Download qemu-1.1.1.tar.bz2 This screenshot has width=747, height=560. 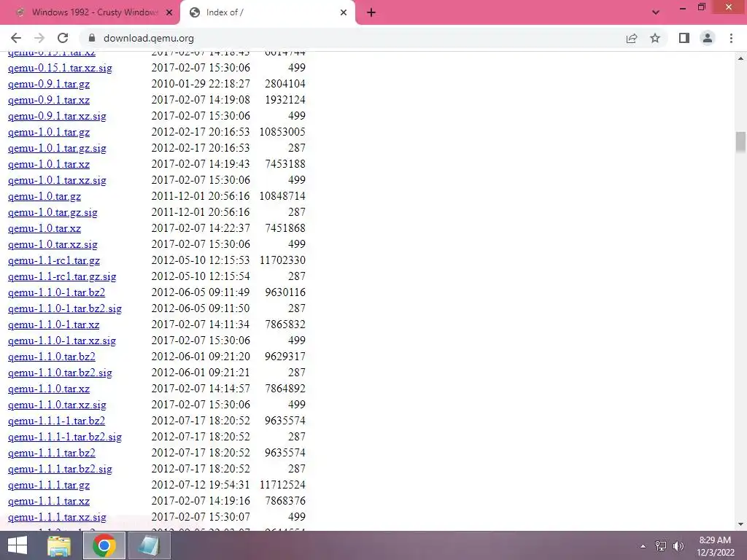(52, 454)
